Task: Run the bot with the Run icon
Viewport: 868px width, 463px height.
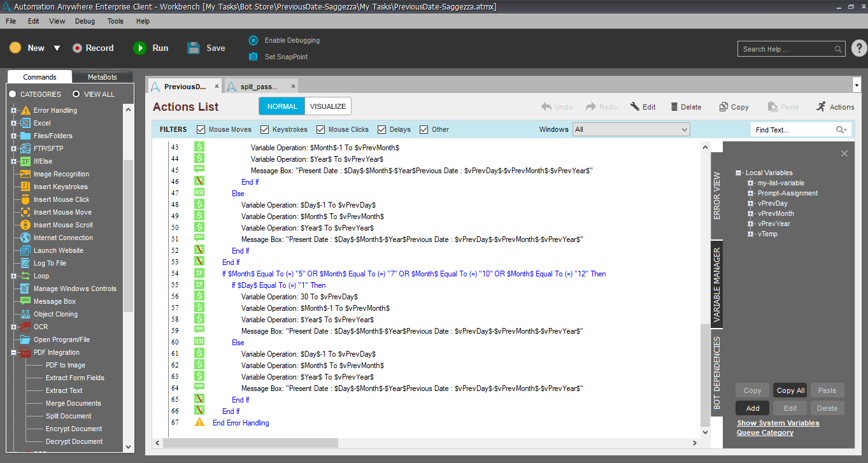Action: (139, 48)
